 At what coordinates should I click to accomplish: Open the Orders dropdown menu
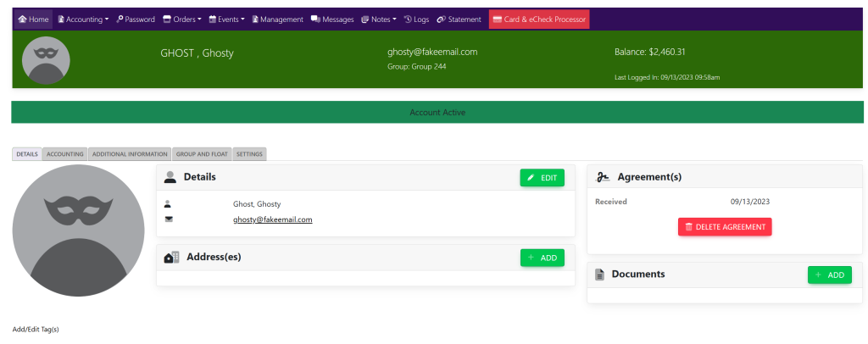click(182, 19)
